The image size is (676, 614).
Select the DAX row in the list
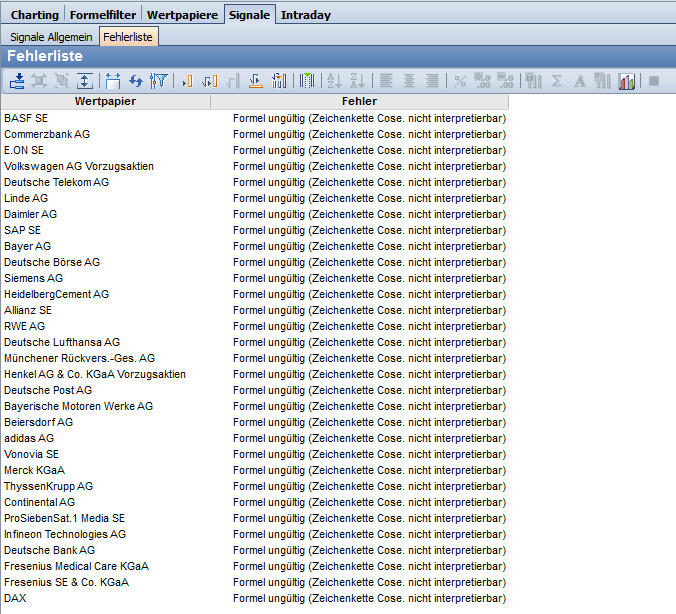tap(15, 598)
